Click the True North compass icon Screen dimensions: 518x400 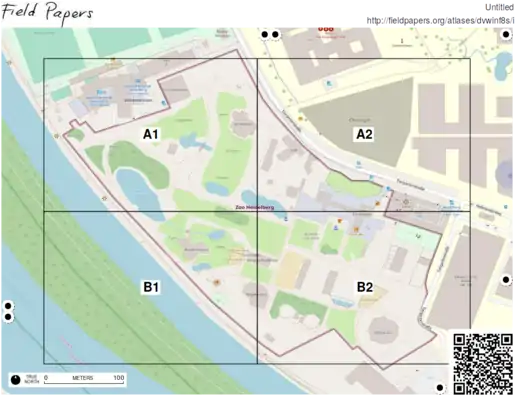(x=15, y=380)
